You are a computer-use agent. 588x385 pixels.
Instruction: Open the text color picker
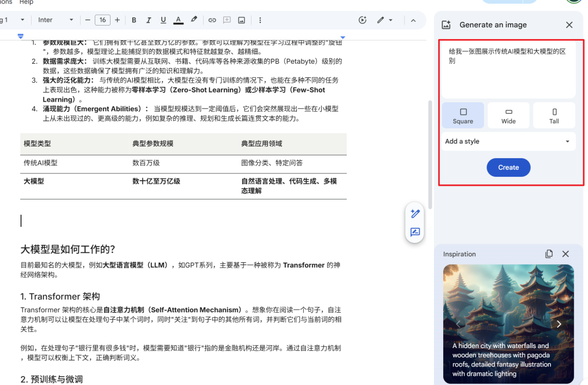(178, 20)
